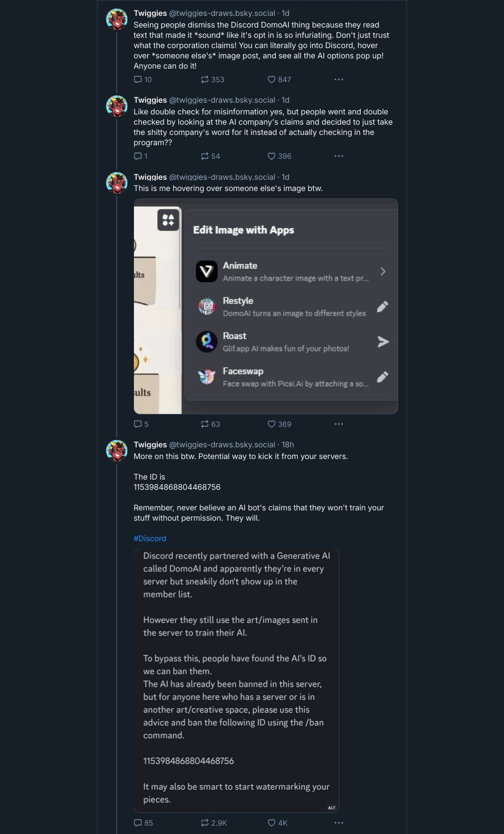Reply to the image post with 5 comments

click(141, 424)
